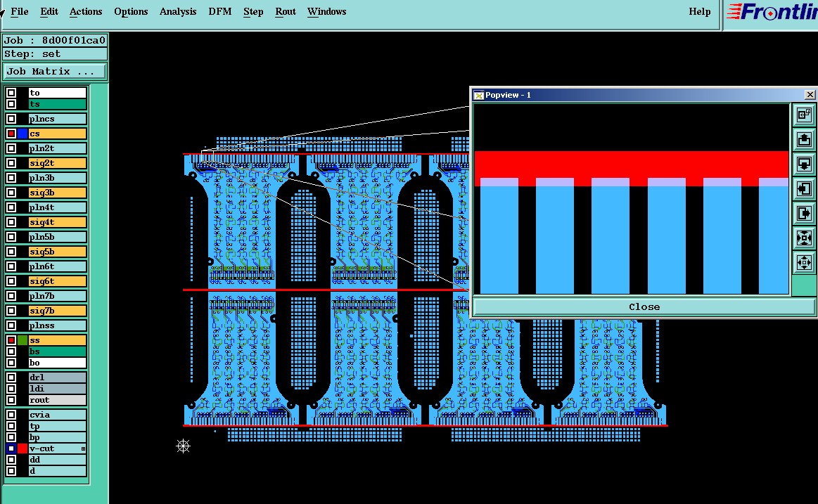The width and height of the screenshot is (818, 504).
Task: Open the Options menu
Action: 131,11
